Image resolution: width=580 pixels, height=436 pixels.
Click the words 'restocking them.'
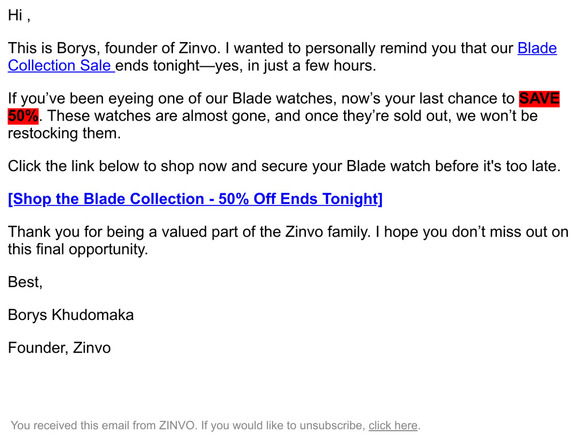[x=64, y=133]
